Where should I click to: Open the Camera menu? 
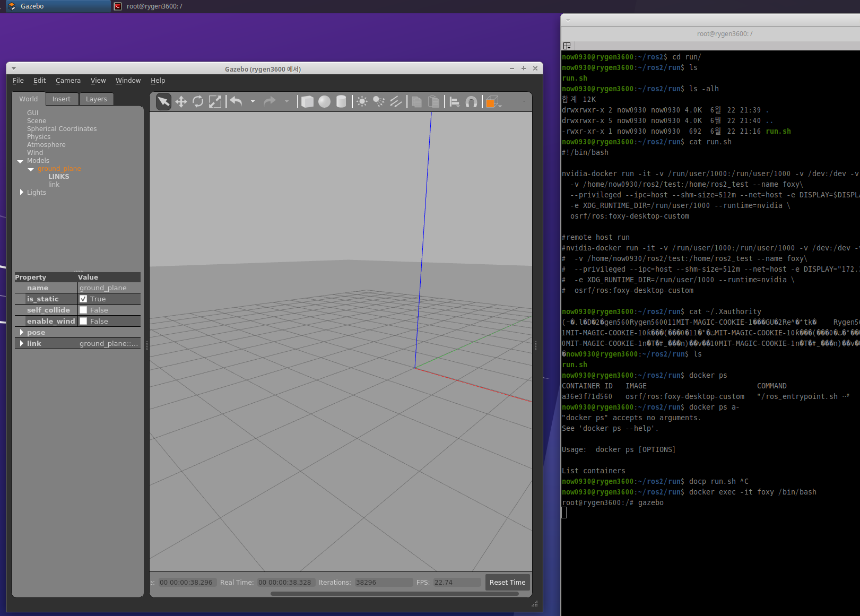click(68, 81)
